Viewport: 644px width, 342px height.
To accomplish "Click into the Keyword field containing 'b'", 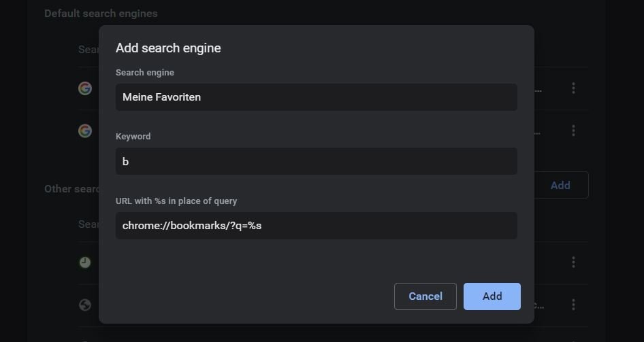I will pyautogui.click(x=316, y=161).
